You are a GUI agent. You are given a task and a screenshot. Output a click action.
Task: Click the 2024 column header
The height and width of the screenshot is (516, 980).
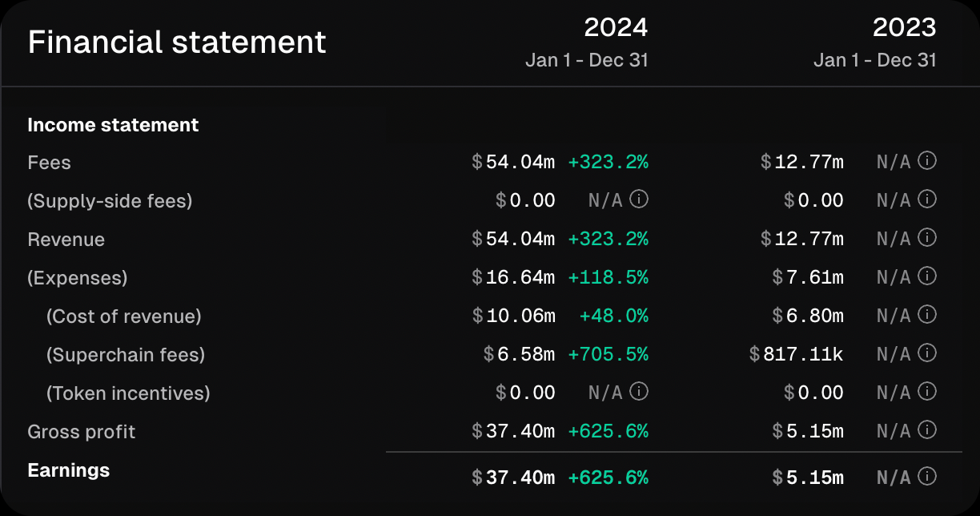[x=615, y=28]
